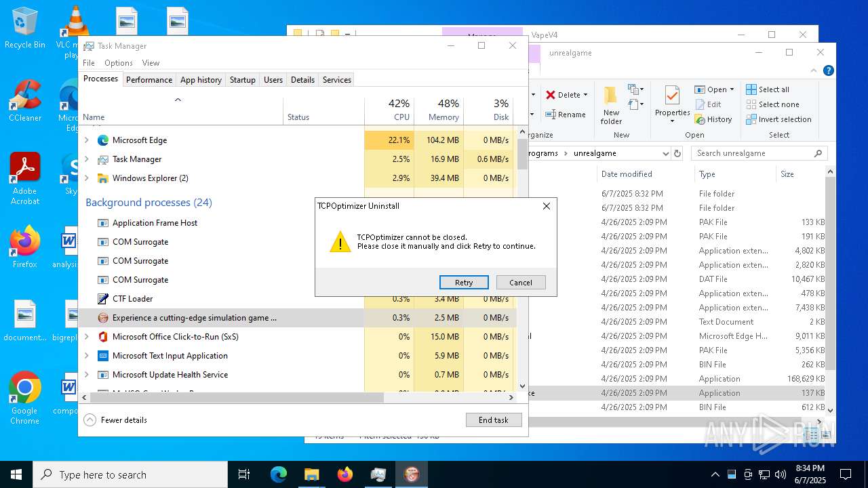868x488 pixels.
Task: Select the Microsoft Edge process icon
Action: click(x=103, y=140)
